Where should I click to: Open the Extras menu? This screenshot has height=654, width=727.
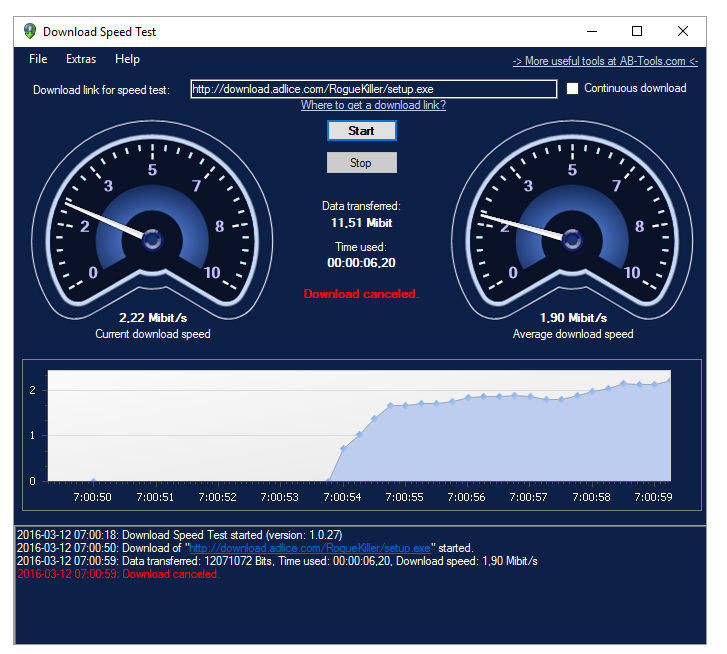[81, 60]
